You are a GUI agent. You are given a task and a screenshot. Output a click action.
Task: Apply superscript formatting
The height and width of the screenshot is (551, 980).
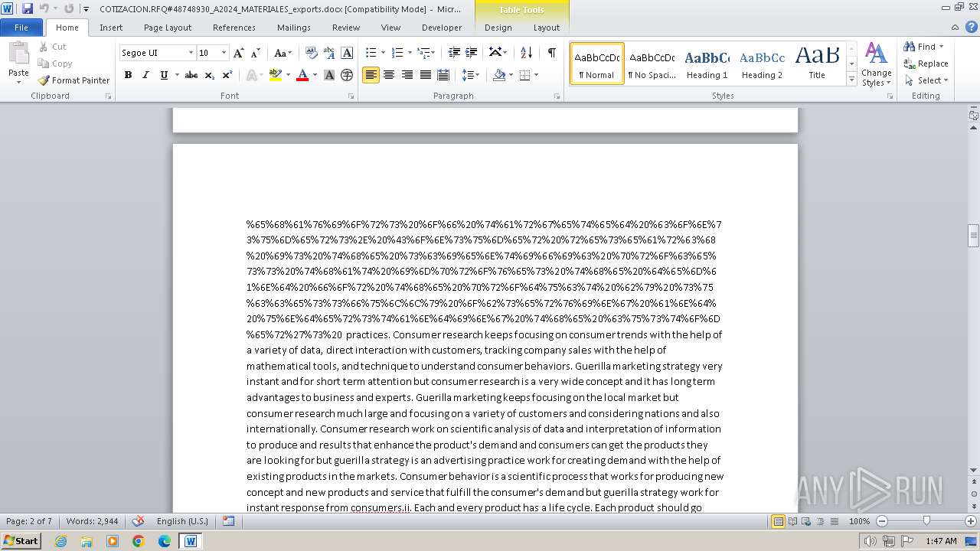(227, 75)
